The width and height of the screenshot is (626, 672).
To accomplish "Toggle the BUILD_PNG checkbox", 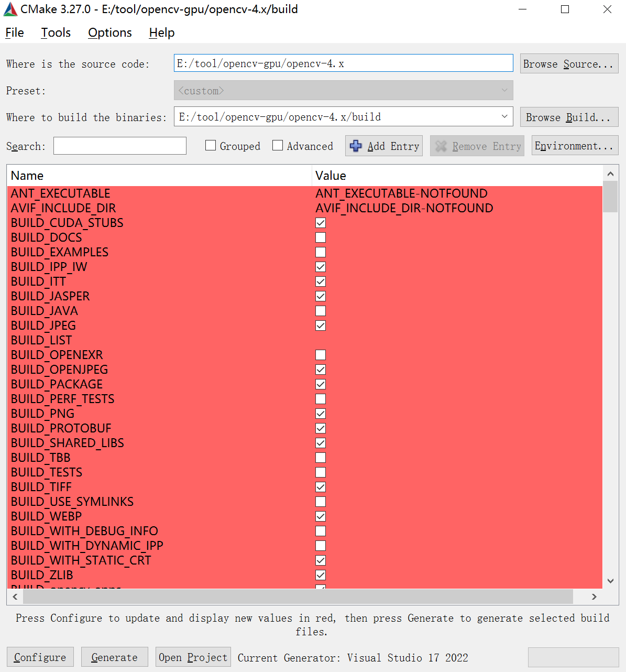I will 321,414.
